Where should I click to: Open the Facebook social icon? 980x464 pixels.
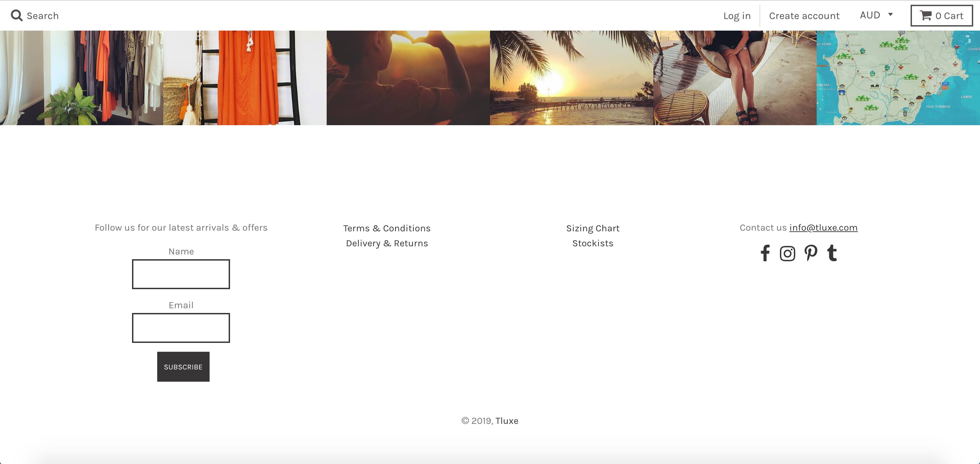point(765,253)
